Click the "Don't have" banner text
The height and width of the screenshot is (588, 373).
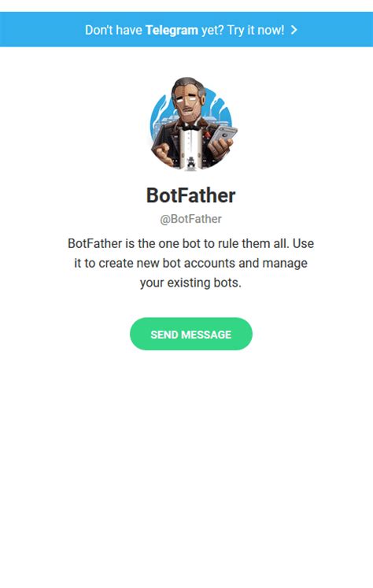tap(113, 30)
